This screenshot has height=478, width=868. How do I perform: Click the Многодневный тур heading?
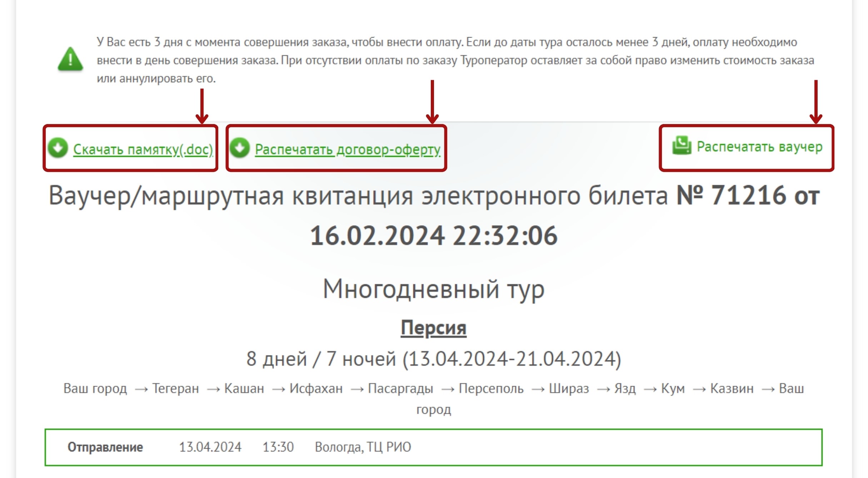[x=433, y=289]
